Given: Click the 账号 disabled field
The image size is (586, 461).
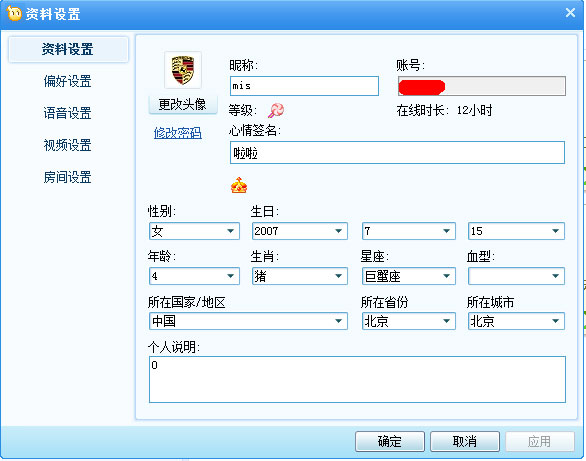Looking at the screenshot, I should click(482, 86).
